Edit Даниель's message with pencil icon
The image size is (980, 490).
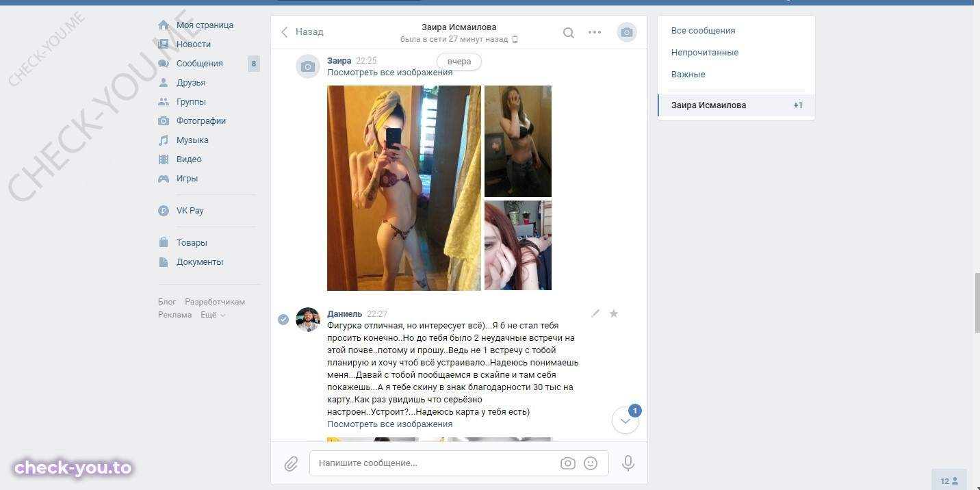(595, 313)
